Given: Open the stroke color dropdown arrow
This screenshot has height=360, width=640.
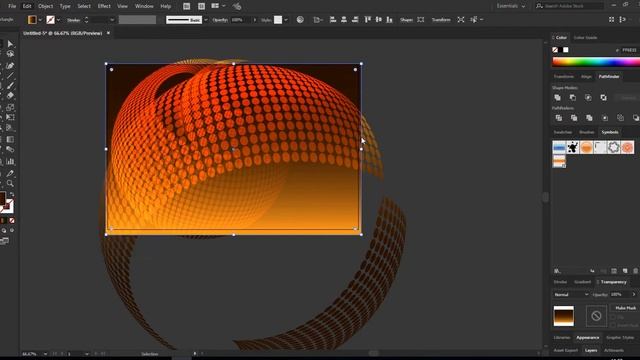Looking at the screenshot, I should click(x=58, y=20).
